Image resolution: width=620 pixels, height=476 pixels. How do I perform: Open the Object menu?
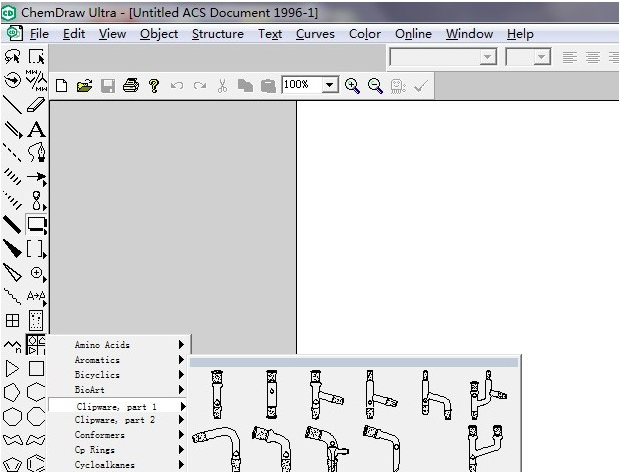tap(159, 34)
